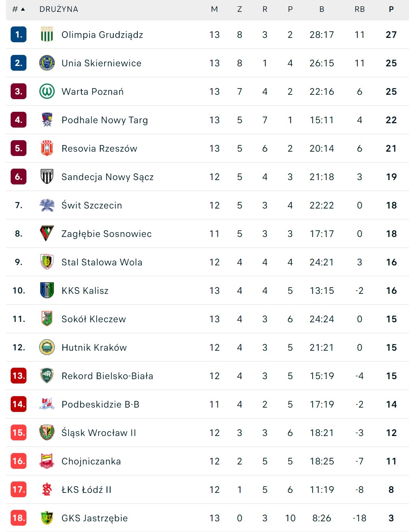Screen dimensions: 409x532
Task: Click the Resovia Rzeszów club crest
Action: coord(47,149)
